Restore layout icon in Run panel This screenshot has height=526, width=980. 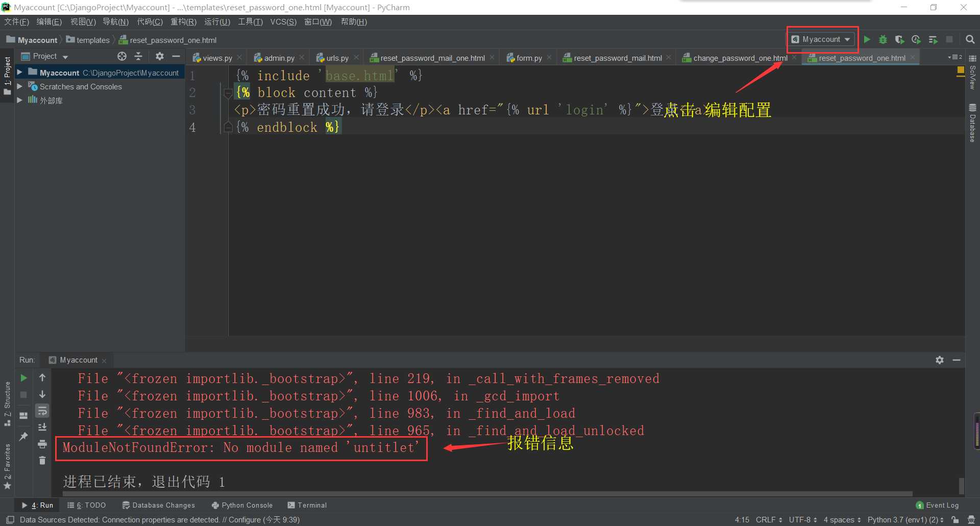[23, 415]
